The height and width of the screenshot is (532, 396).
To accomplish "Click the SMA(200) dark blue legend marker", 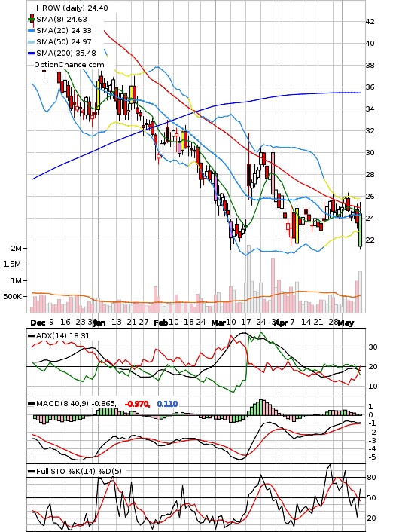I will [x=31, y=54].
